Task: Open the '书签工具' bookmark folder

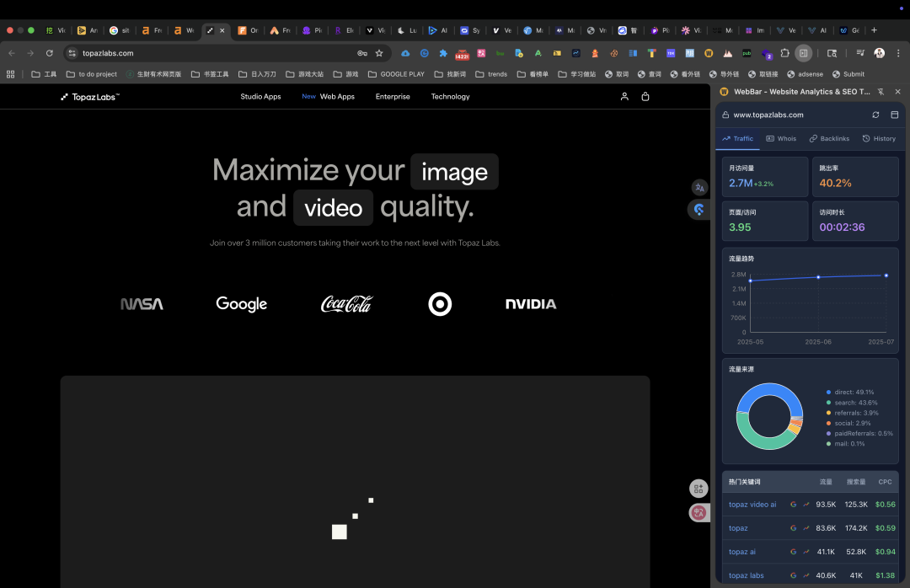Action: [210, 74]
